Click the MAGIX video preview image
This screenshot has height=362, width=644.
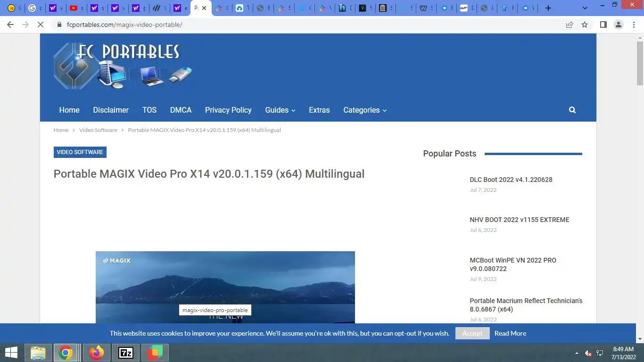tap(225, 287)
